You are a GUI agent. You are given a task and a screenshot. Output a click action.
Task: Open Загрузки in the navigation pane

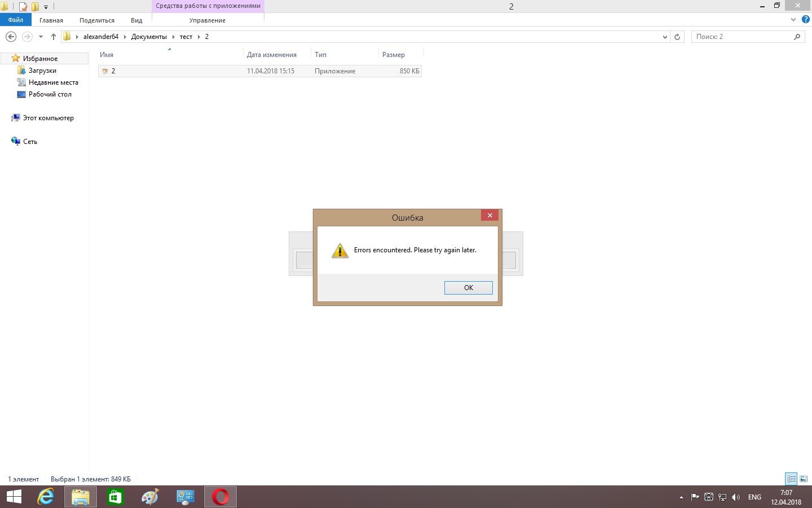[42, 71]
